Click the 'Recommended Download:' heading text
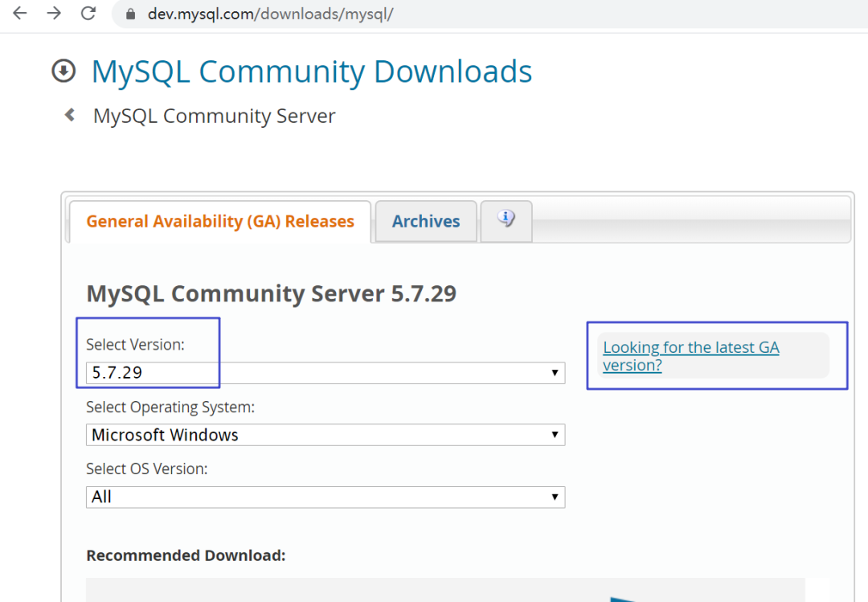 coord(186,555)
